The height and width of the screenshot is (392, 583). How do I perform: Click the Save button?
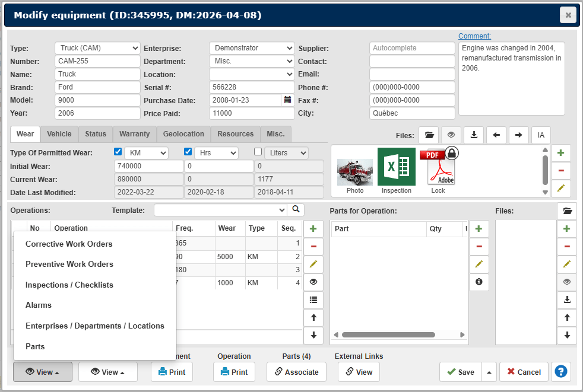[x=460, y=372]
